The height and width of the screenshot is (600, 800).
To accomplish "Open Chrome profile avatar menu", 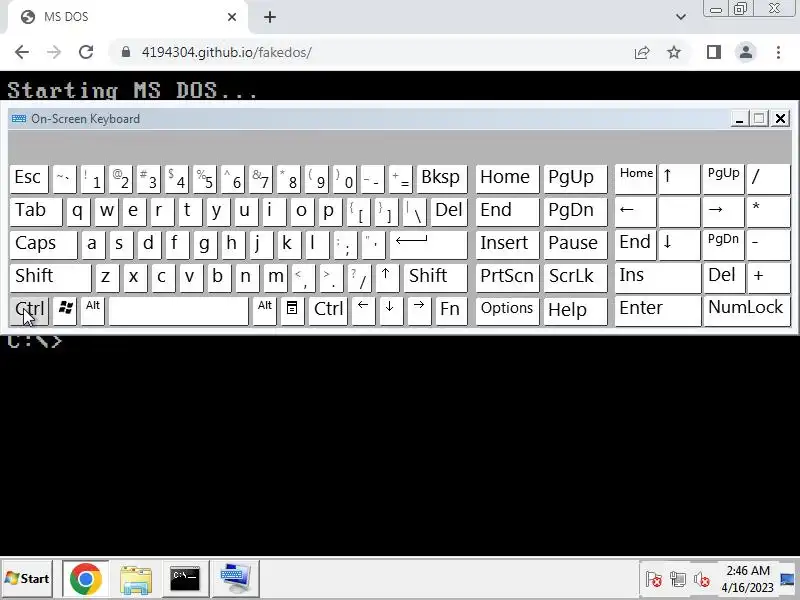I will tap(745, 52).
